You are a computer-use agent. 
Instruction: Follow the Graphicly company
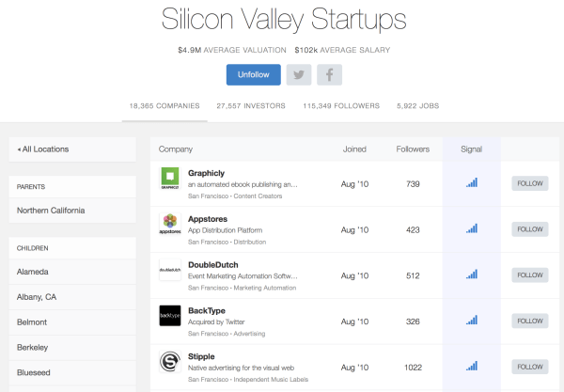[530, 183]
